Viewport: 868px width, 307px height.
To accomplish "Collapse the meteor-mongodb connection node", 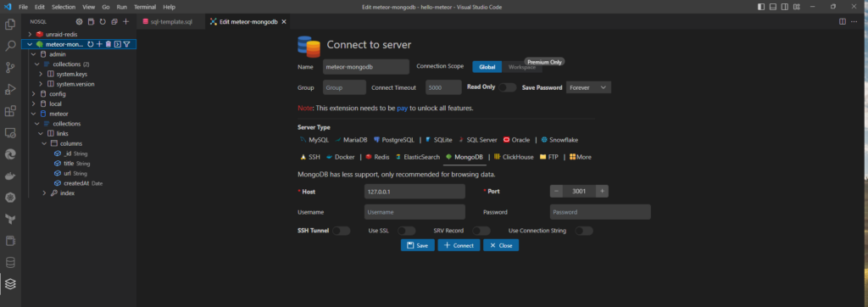I will click(x=30, y=44).
